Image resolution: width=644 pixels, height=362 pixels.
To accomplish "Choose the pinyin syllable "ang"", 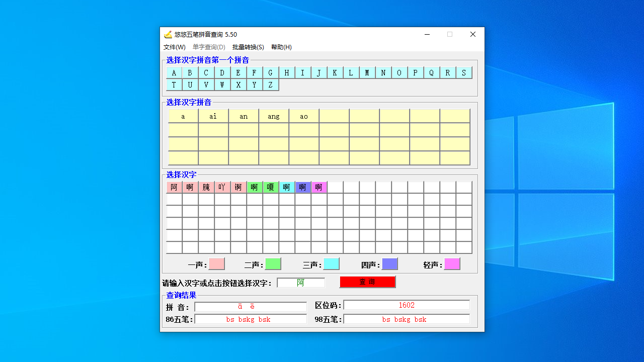I will [x=273, y=116].
